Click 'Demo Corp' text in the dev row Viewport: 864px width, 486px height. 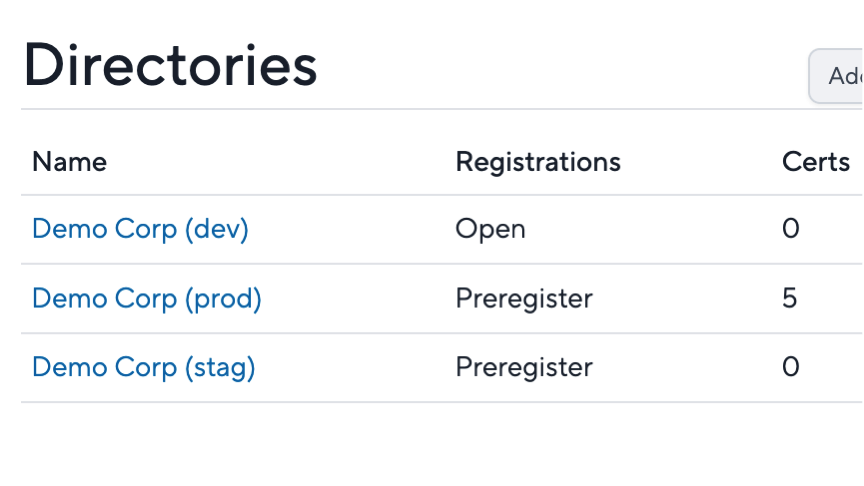105,229
